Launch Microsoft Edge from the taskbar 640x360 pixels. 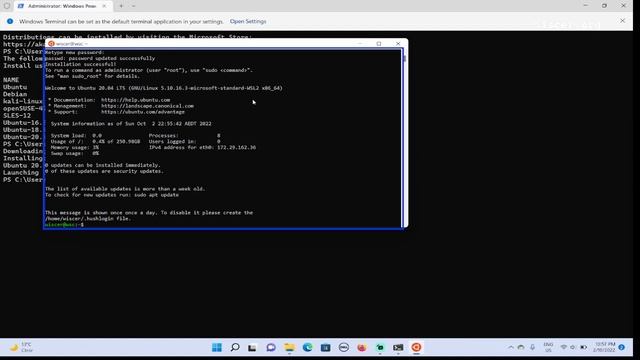point(307,347)
